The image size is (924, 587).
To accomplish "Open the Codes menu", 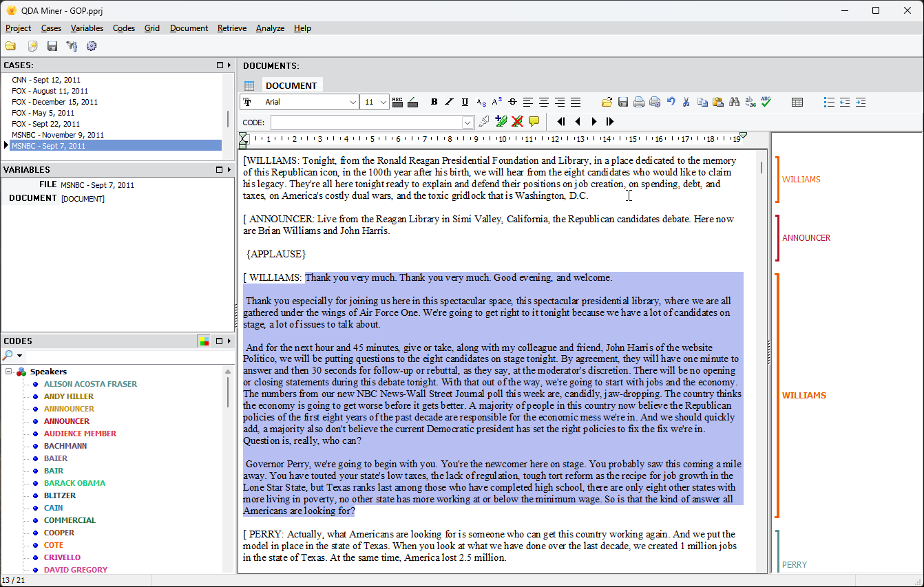I will [124, 28].
